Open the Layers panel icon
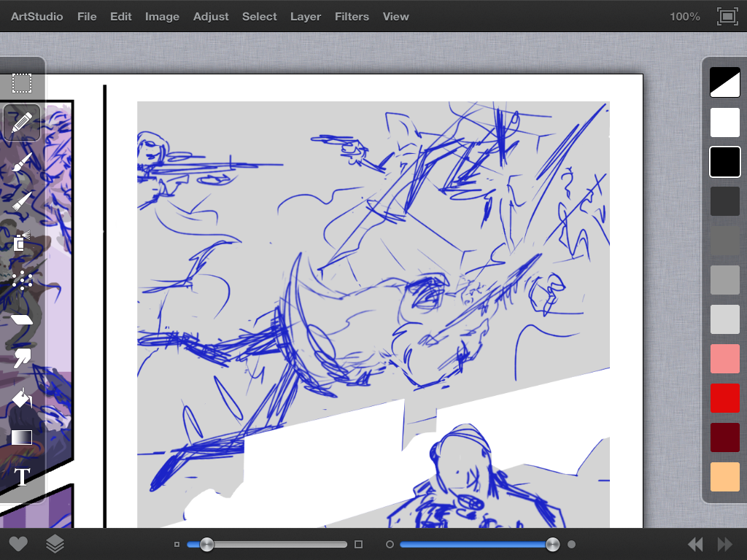 tap(55, 544)
